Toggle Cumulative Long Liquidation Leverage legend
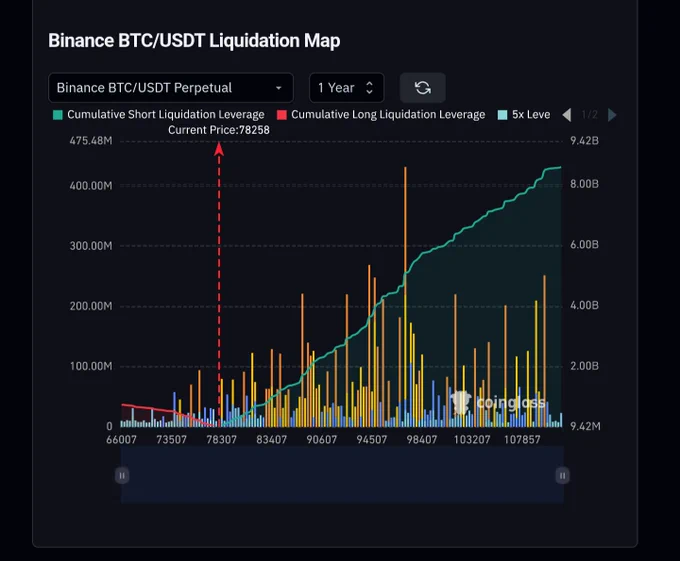The height and width of the screenshot is (561, 680). coord(381,114)
